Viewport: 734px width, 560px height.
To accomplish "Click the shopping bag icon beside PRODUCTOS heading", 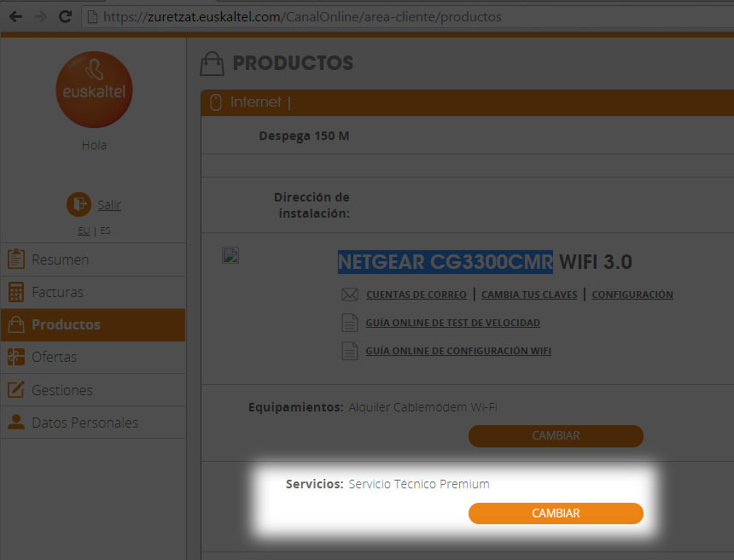I will coord(212,63).
